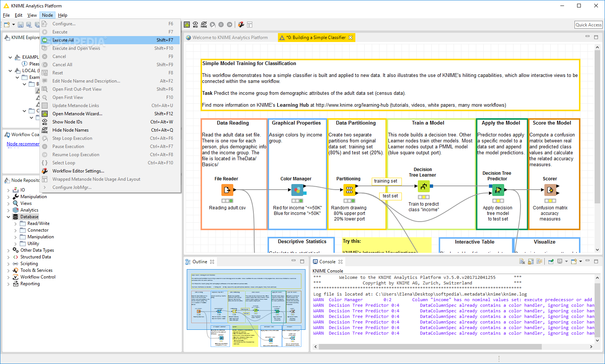Switch to Welcome to KNIME Analytics Platform tab
Viewport: 605px width, 364px height.
[227, 38]
